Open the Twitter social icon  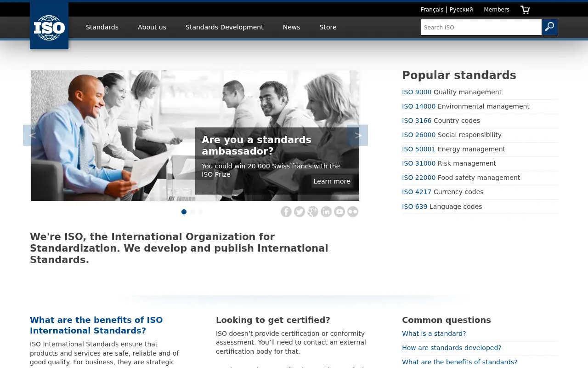pyautogui.click(x=300, y=212)
